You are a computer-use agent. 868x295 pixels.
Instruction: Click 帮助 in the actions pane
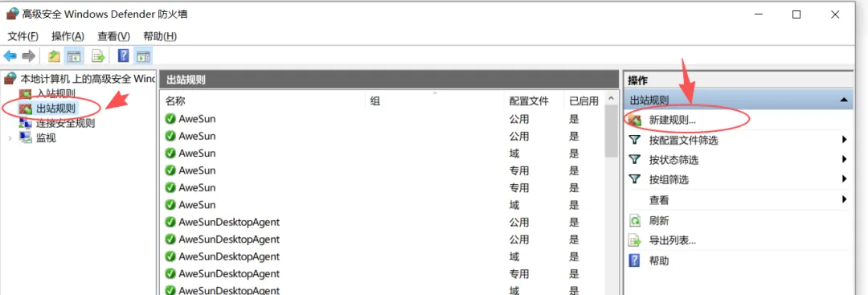(x=659, y=260)
